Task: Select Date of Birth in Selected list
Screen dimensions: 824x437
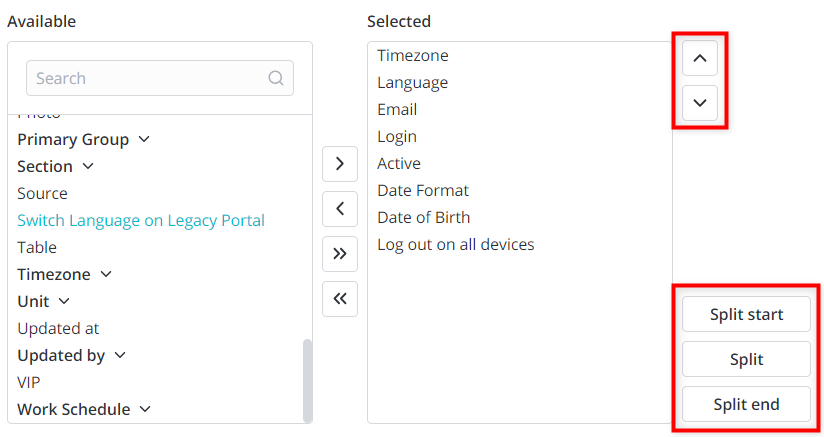Action: [x=423, y=217]
